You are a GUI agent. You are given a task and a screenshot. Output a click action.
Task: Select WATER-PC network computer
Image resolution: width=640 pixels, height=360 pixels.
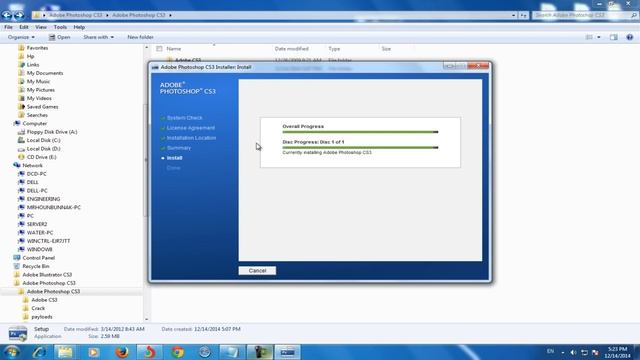[x=40, y=233]
